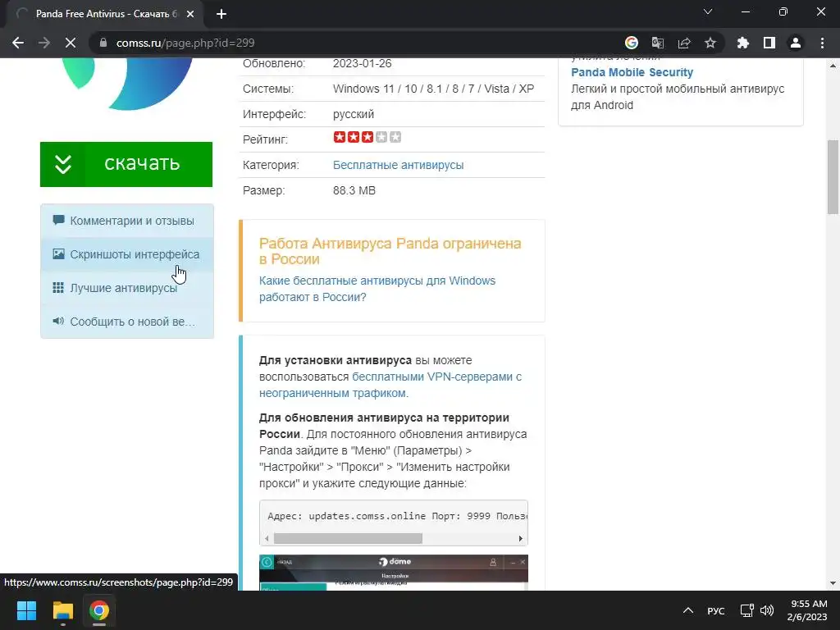Open the Chrome extensions puzzle icon
Viewport: 840px width, 630px height.
743,43
